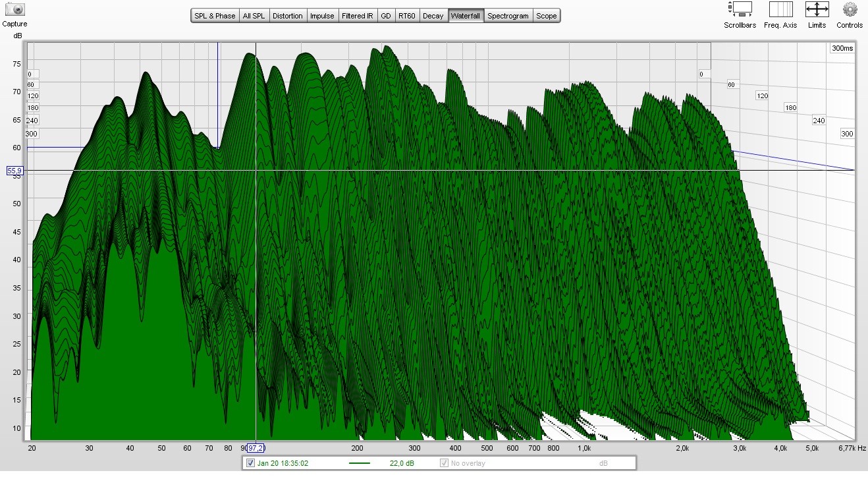Switch to the GD tab
This screenshot has width=868, height=477.
tap(385, 16)
